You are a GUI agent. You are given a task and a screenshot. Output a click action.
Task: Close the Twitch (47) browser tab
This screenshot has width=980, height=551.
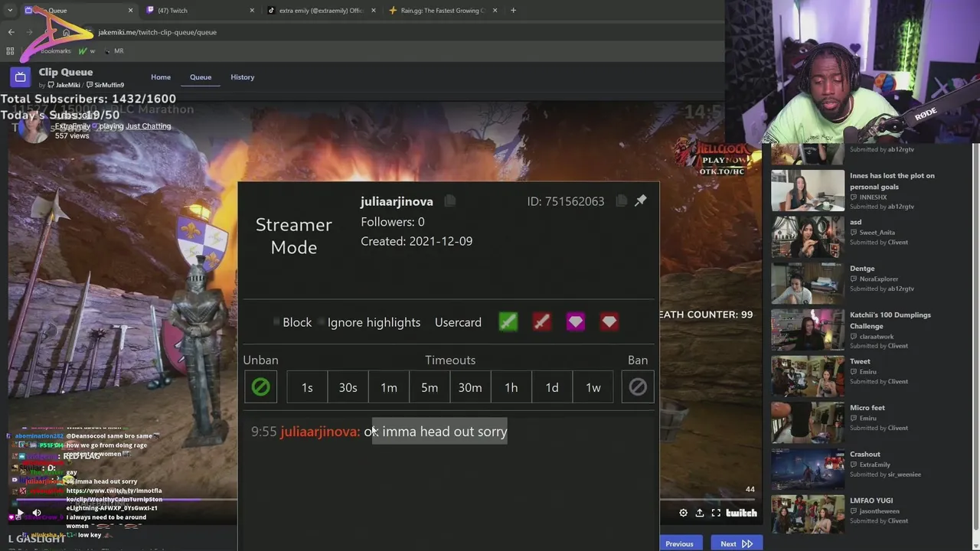coord(252,11)
